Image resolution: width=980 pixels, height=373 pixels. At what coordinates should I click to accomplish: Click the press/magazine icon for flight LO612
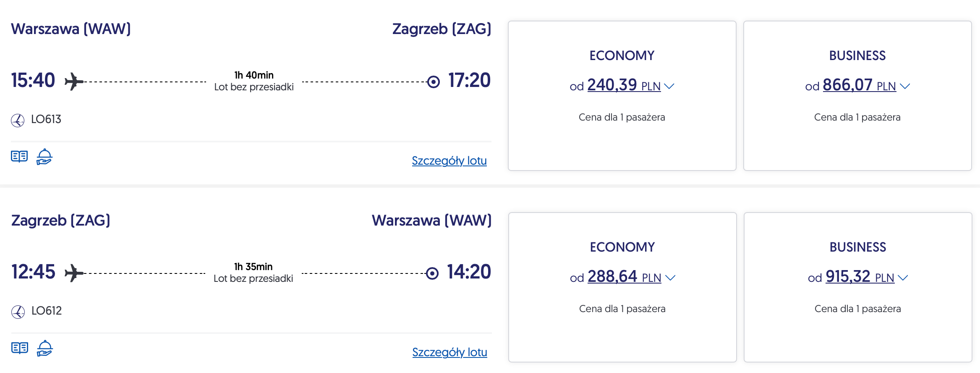pos(20,348)
